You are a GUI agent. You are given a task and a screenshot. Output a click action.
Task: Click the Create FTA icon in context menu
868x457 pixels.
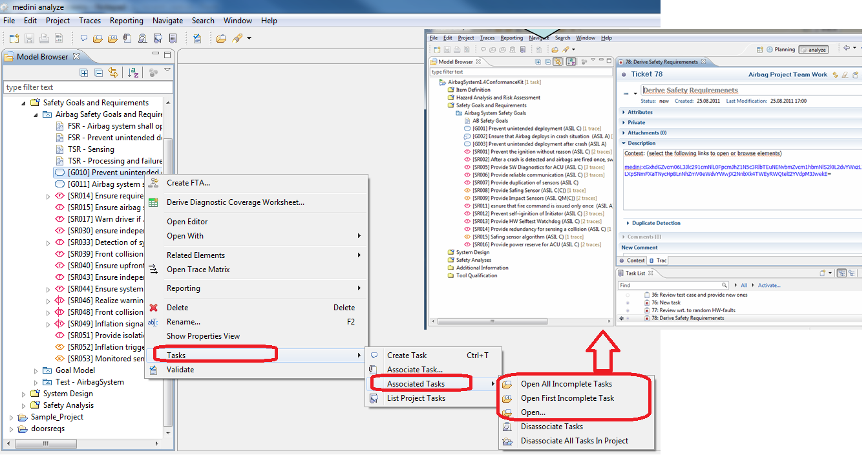click(x=153, y=183)
